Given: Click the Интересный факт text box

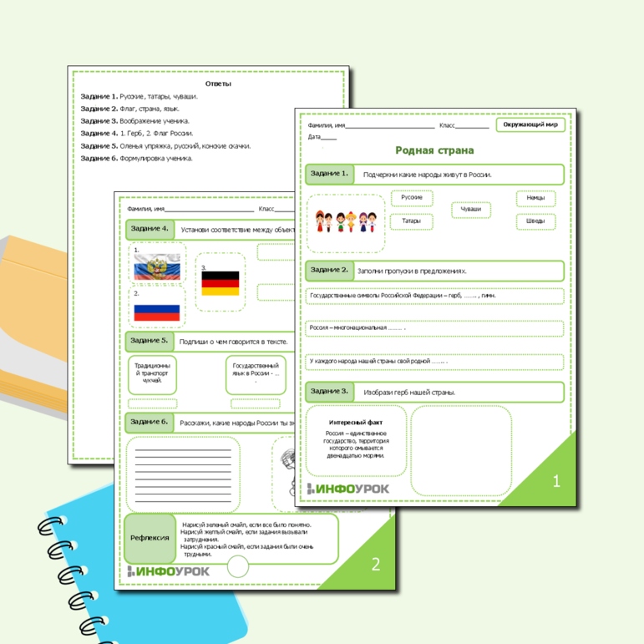Looking at the screenshot, I should click(x=356, y=440).
